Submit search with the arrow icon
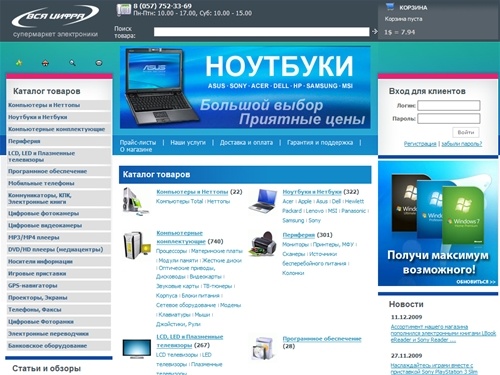This screenshot has height=375, width=500. [x=375, y=31]
